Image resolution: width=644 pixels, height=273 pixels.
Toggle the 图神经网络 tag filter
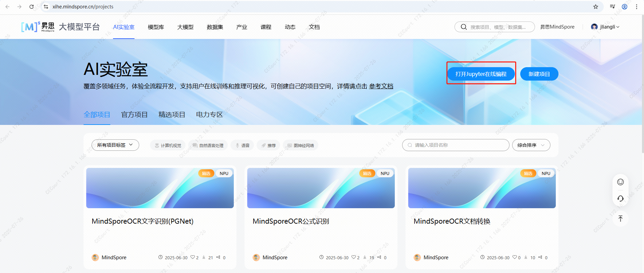pos(301,145)
